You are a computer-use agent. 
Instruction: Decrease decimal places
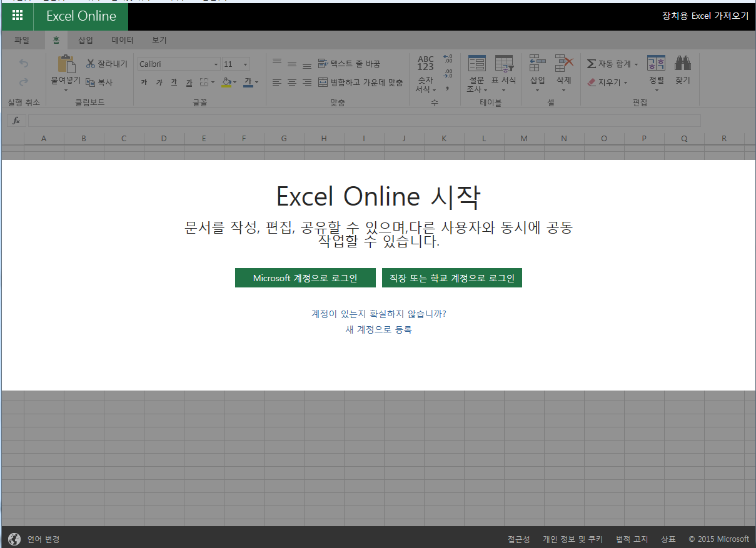pyautogui.click(x=448, y=74)
